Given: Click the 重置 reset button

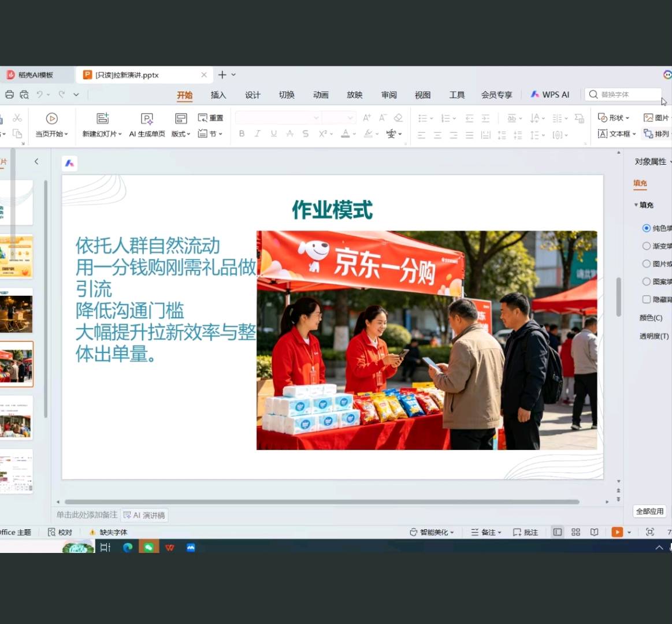Looking at the screenshot, I should pos(210,118).
